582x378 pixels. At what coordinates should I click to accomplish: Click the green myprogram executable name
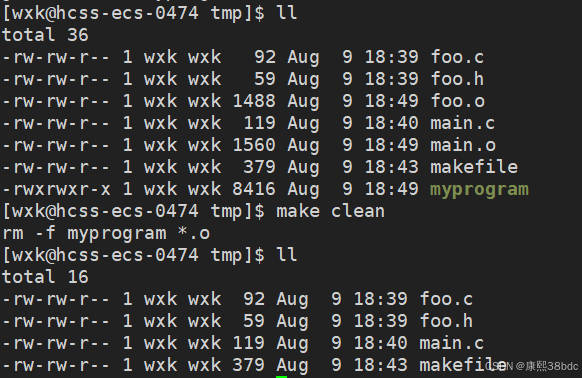pyautogui.click(x=479, y=190)
